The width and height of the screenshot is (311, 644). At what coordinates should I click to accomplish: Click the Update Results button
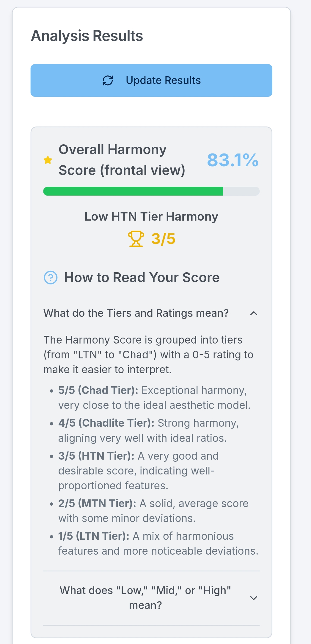coord(151,80)
